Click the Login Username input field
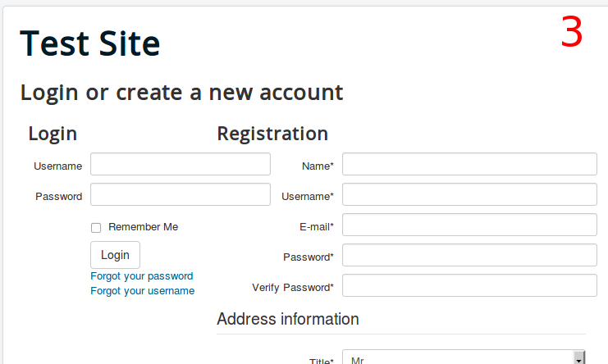This screenshot has height=364, width=608. click(180, 165)
